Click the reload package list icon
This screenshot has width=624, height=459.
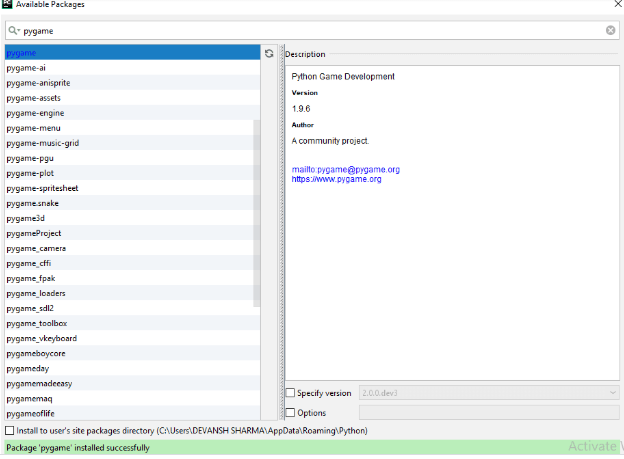269,53
